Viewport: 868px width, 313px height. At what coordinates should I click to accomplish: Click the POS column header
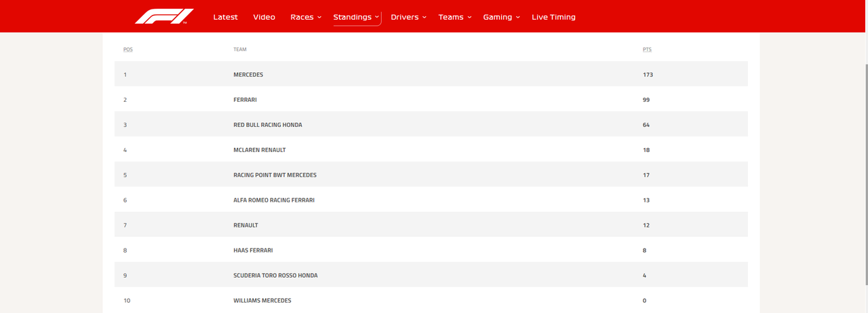pyautogui.click(x=128, y=50)
